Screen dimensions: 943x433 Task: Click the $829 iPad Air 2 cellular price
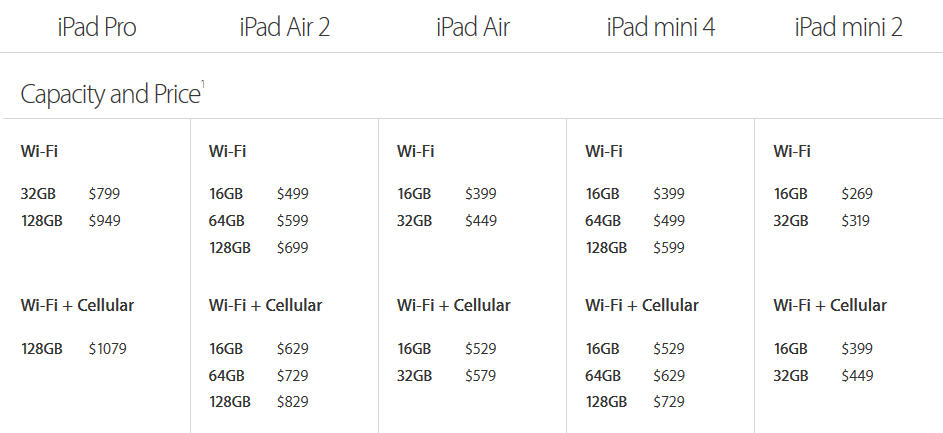293,402
